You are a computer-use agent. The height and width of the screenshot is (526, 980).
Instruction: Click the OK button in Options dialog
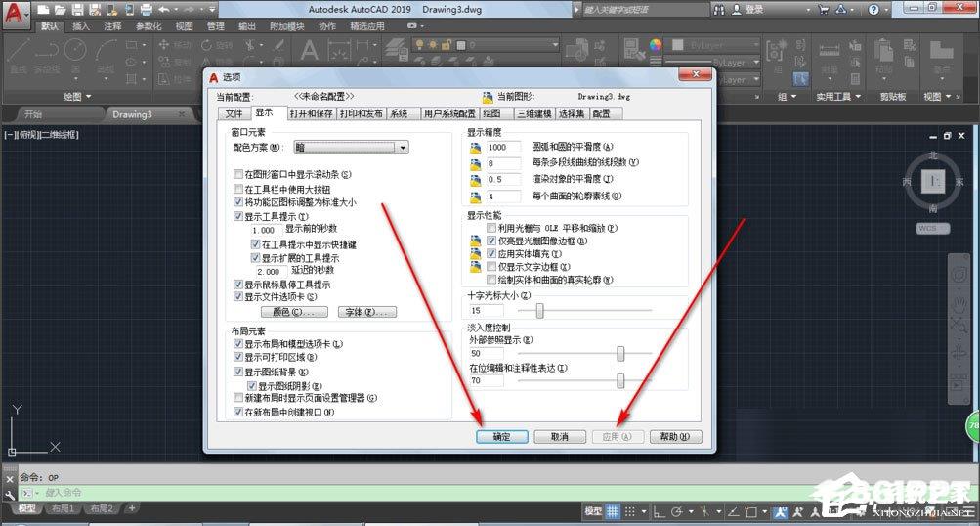click(502, 437)
